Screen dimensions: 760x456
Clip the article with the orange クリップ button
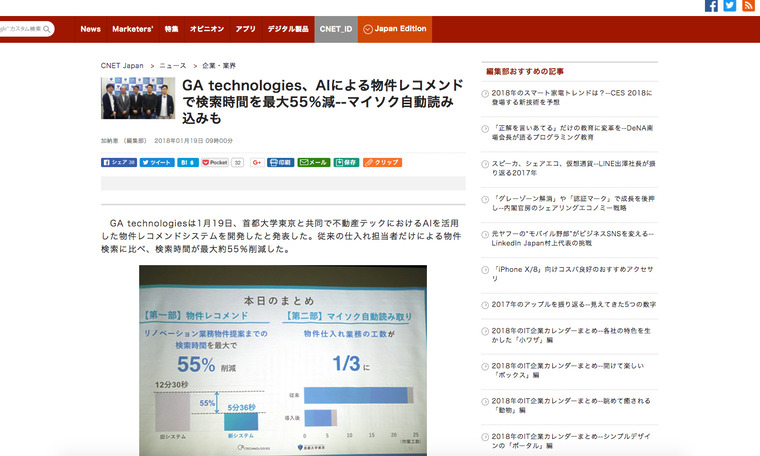click(x=382, y=162)
